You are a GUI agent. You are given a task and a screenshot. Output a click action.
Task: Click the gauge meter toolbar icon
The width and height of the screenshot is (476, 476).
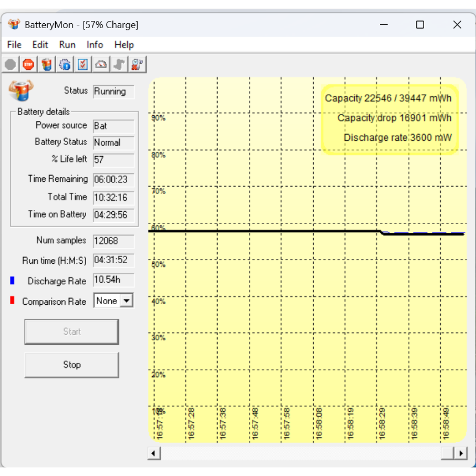[x=101, y=64]
